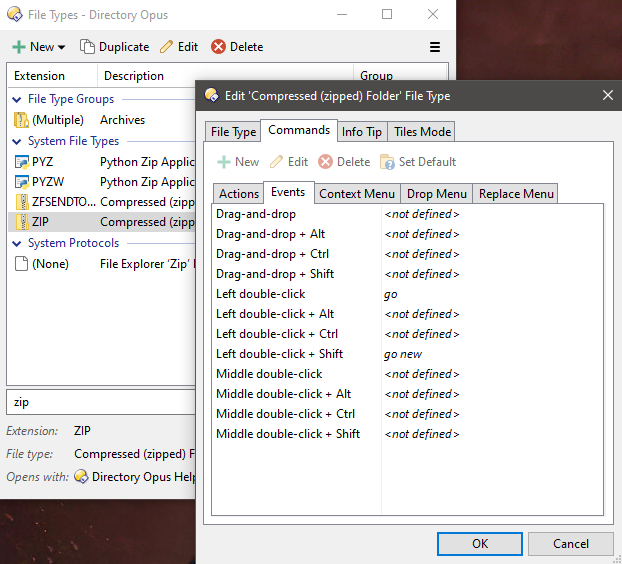Image resolution: width=622 pixels, height=564 pixels.
Task: Click the grayed Delete icon in Commands tab
Action: pos(325,162)
